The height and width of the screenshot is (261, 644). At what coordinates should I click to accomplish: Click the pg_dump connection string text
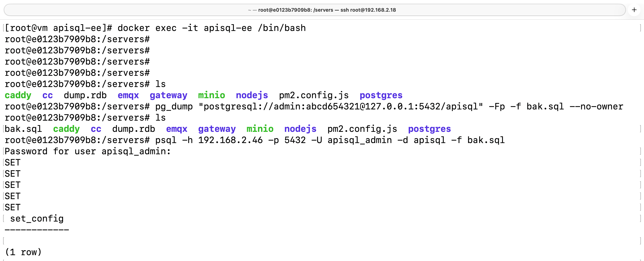click(341, 107)
